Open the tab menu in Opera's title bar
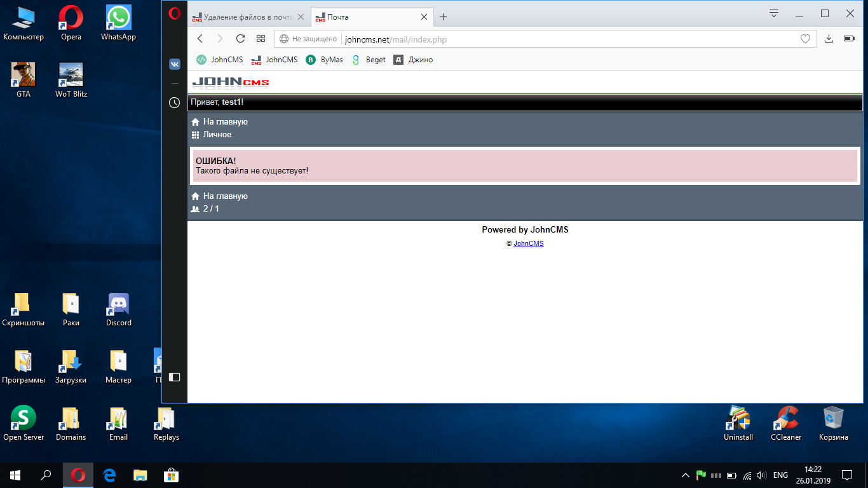Viewport: 868px width, 488px height. (x=774, y=13)
